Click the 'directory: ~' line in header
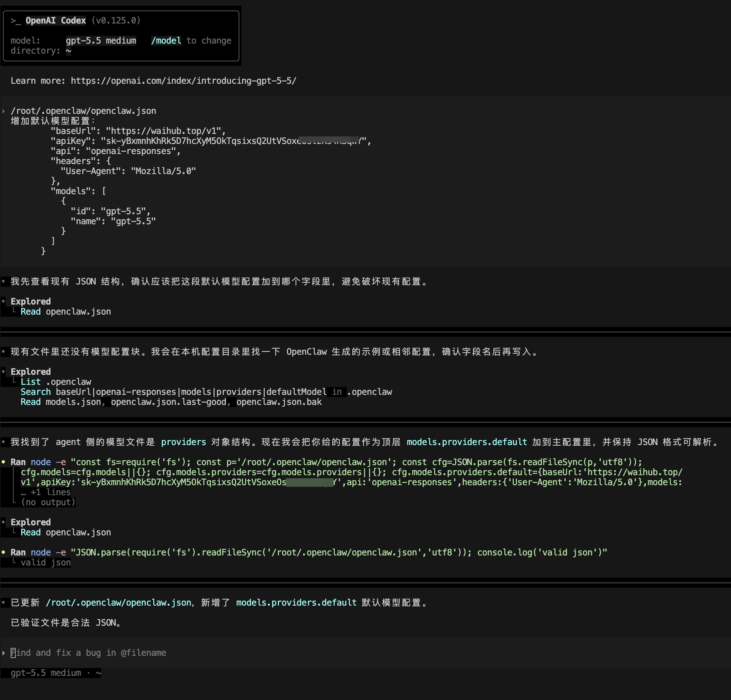 [x=41, y=50]
